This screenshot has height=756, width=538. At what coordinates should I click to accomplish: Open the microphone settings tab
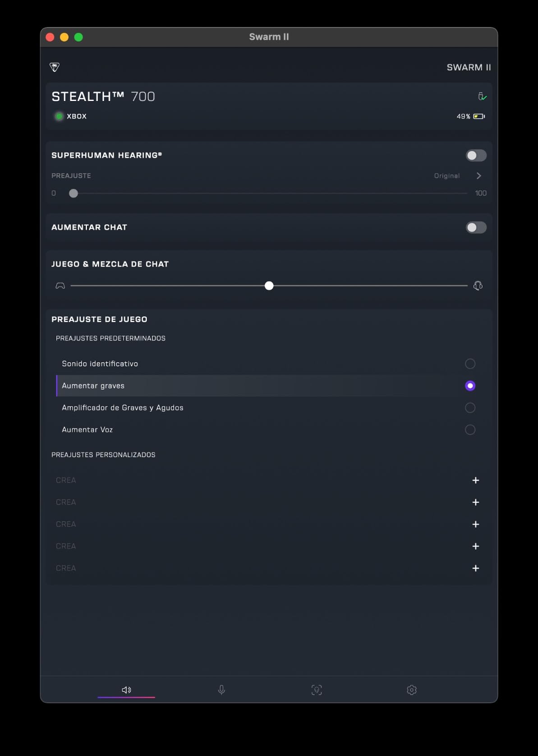[x=221, y=690]
